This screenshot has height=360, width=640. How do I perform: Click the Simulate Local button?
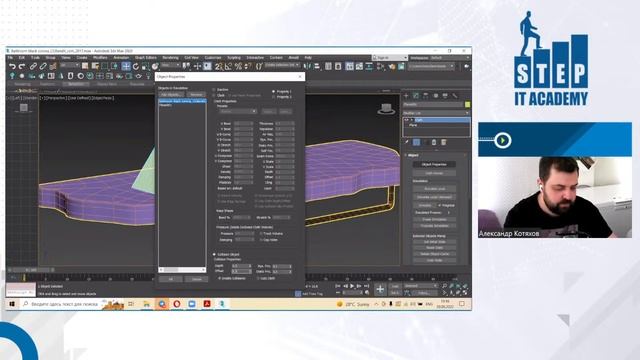[434, 189]
